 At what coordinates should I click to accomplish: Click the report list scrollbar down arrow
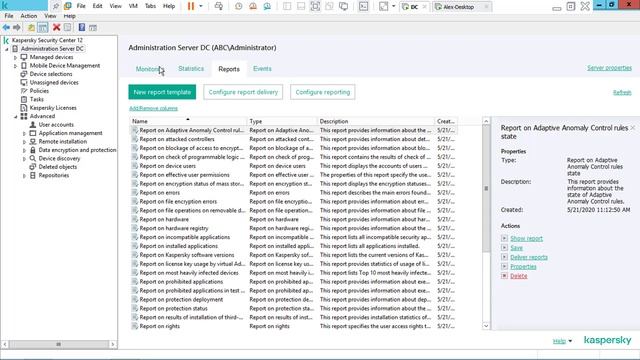click(x=486, y=326)
